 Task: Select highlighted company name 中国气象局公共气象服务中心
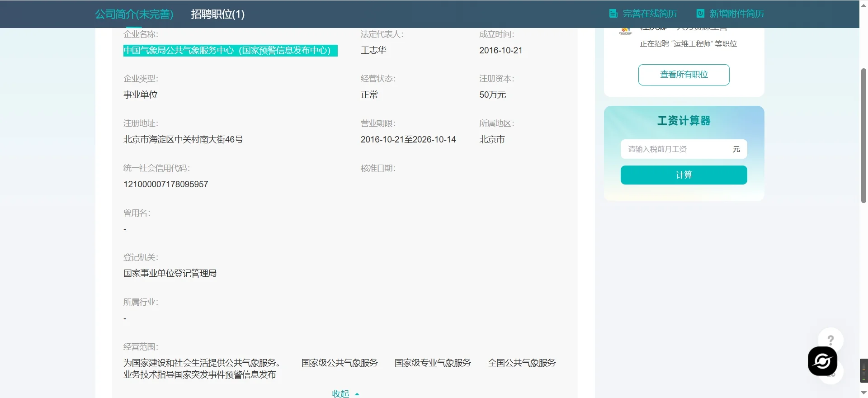point(231,50)
